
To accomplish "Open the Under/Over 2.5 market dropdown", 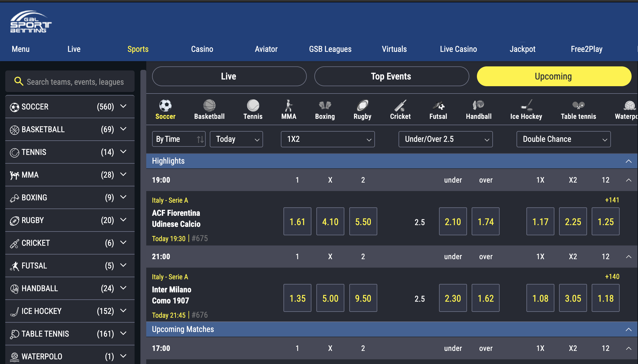I will click(445, 139).
